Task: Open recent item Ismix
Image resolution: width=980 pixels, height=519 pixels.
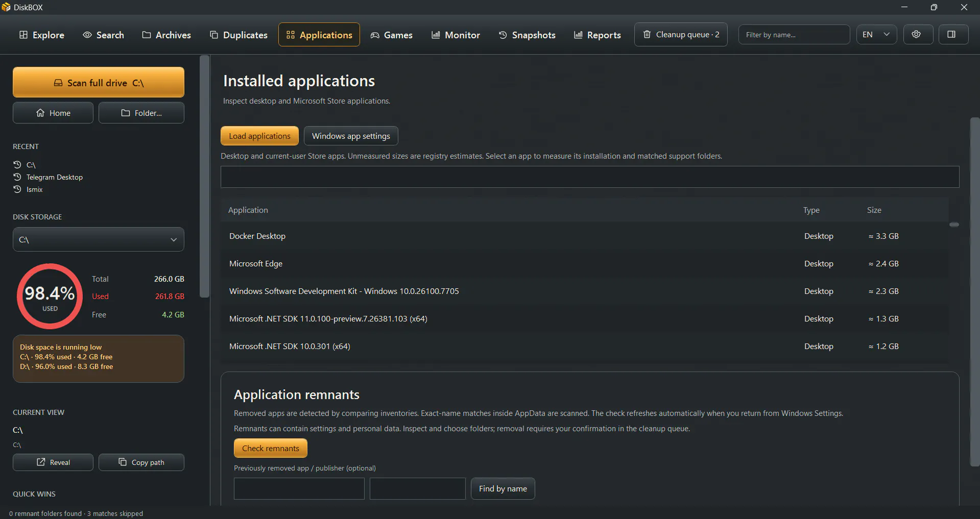Action: 28,189
